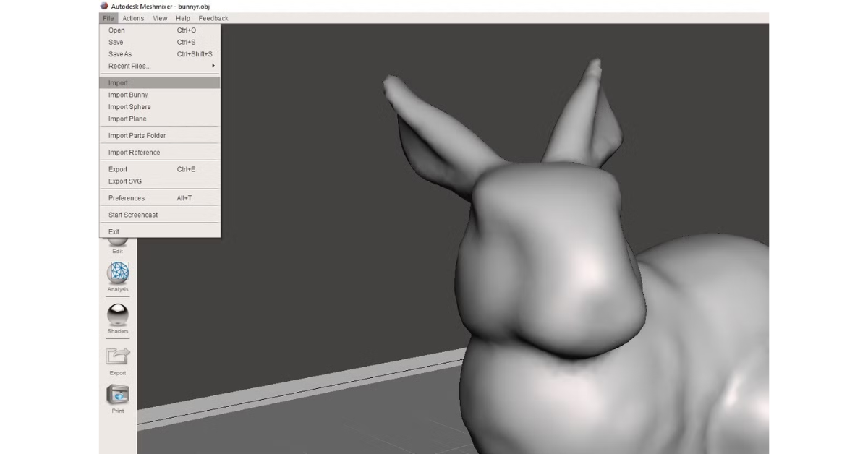
Task: Choose Import from the File menu
Action: coord(117,82)
